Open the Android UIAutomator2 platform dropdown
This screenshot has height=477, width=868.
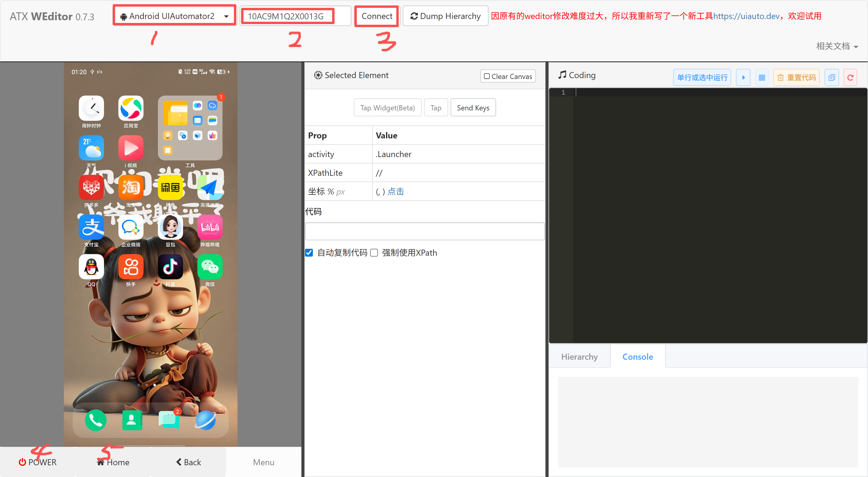[175, 16]
